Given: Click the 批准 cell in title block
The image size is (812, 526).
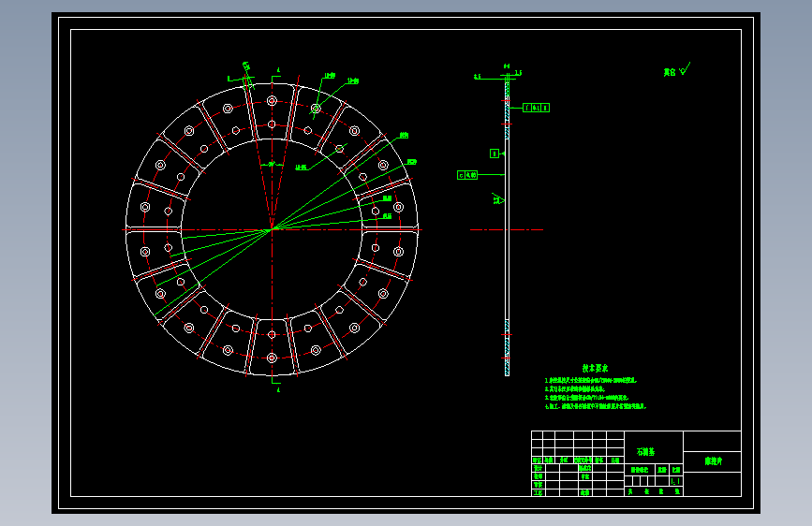Looking at the screenshot, I should (585, 493).
